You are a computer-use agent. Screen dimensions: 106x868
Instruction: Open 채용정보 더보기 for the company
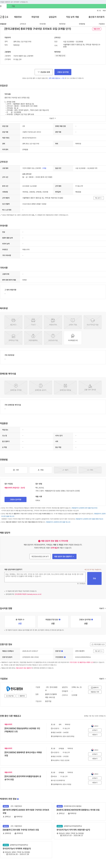point(95,692)
